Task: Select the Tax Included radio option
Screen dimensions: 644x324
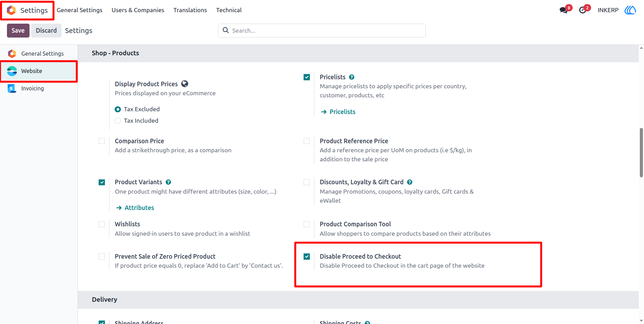Action: 118,121
